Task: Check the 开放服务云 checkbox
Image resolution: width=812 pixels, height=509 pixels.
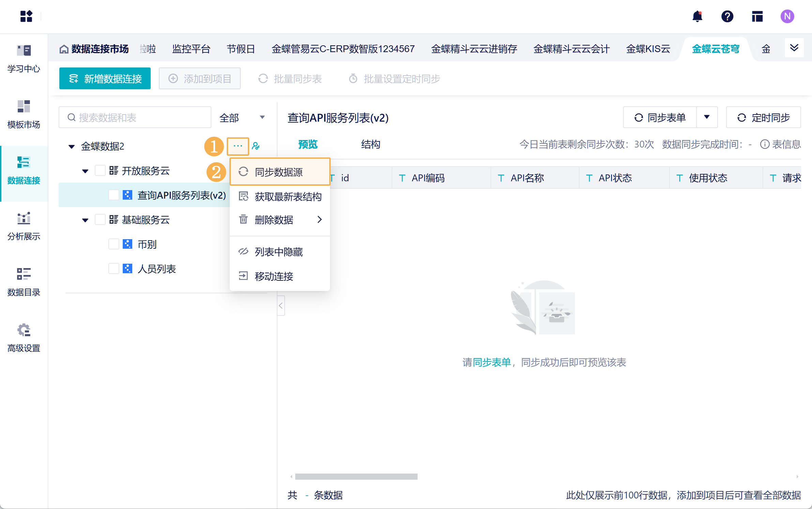Action: [100, 170]
